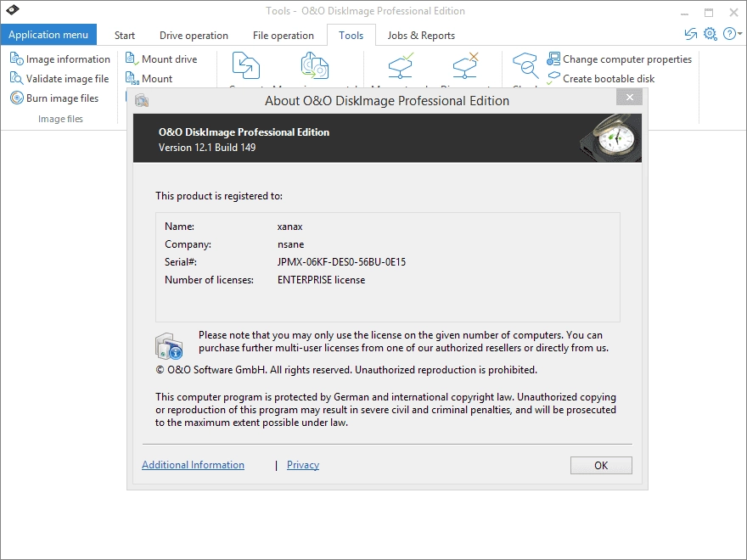The height and width of the screenshot is (560, 747).
Task: Click the Additional Information link
Action: pos(193,465)
